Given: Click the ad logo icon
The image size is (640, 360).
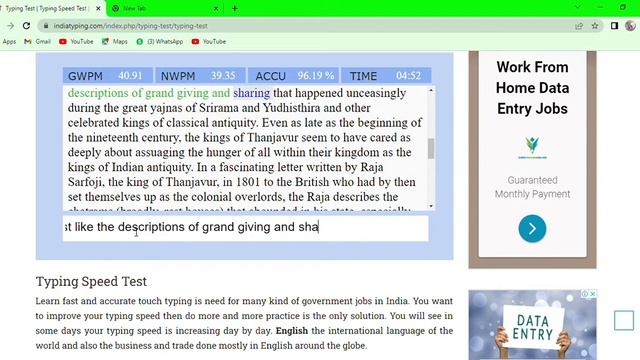Looking at the screenshot, I should pyautogui.click(x=532, y=148).
